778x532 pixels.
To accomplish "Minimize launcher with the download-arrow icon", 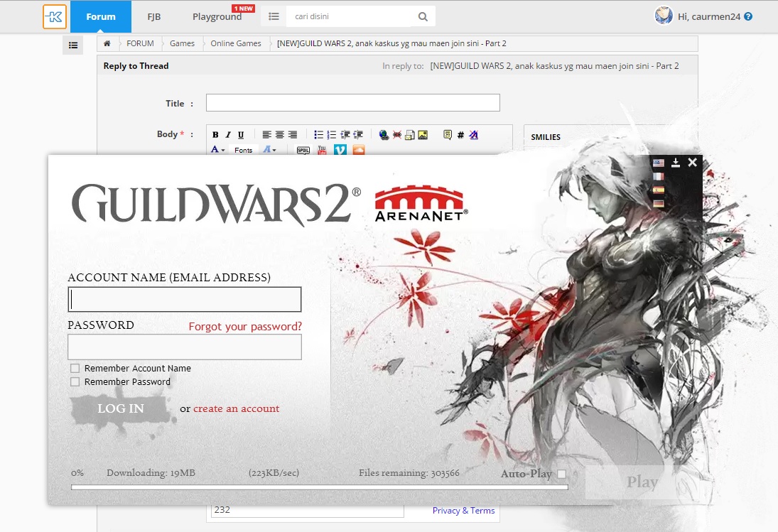I will [x=676, y=163].
